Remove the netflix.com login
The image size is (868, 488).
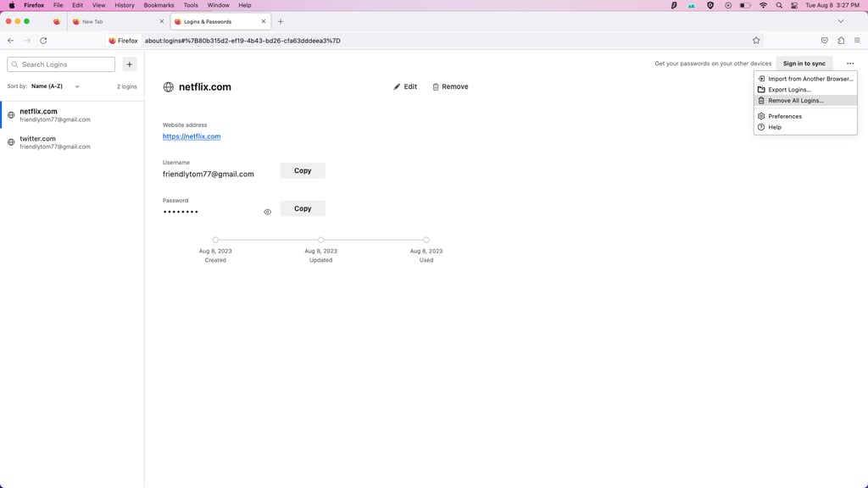pos(451,87)
